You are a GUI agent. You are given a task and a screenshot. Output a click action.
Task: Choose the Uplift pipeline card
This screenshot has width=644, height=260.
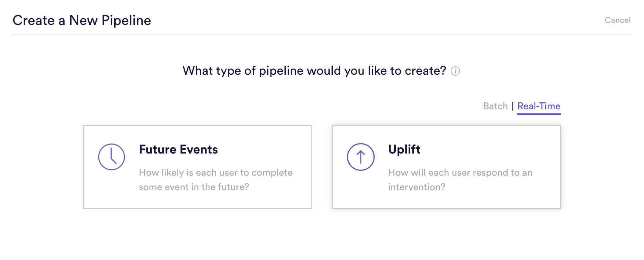click(447, 167)
